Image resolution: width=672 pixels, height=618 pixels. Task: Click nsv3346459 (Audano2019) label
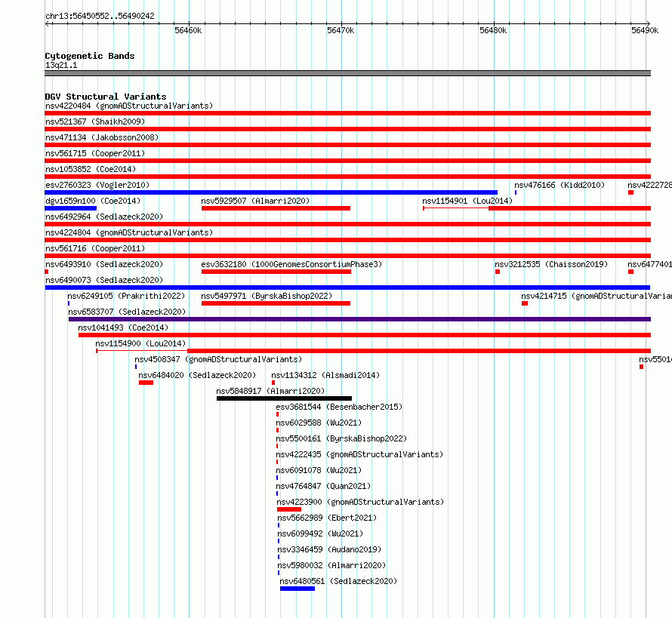[329, 549]
